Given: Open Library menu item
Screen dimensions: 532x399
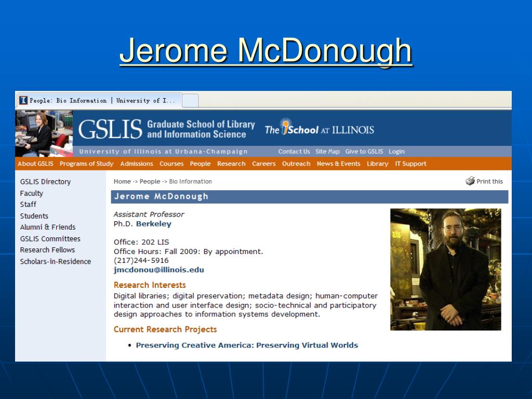Looking at the screenshot, I should [377, 164].
